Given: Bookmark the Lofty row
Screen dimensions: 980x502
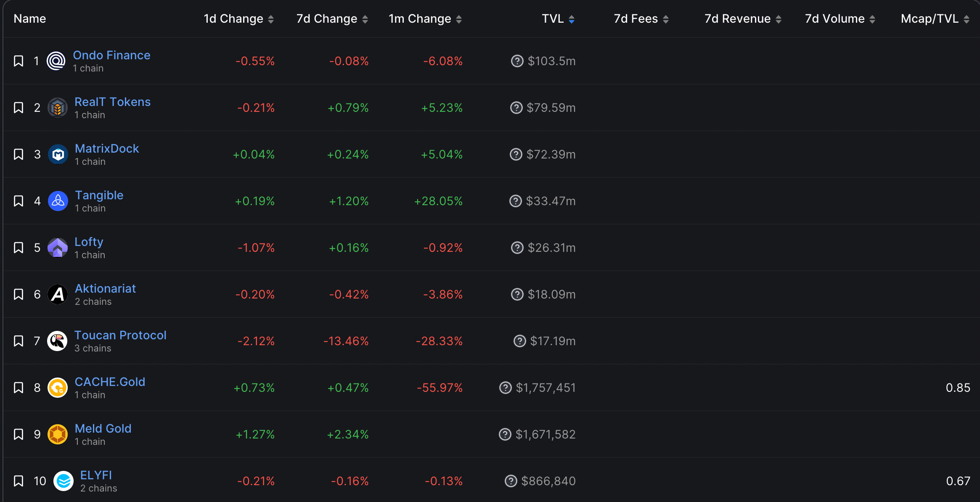Looking at the screenshot, I should click(x=19, y=248).
